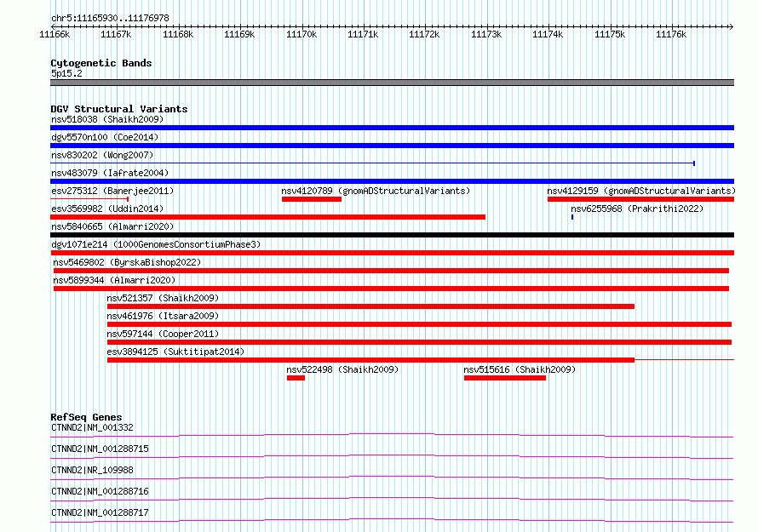Click the chr5:11165930..11176978 coordinates text

click(110, 19)
